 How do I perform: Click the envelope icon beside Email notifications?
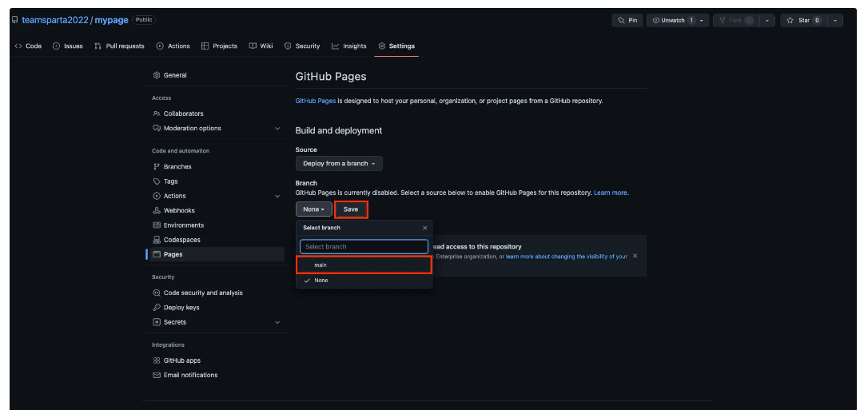pyautogui.click(x=157, y=375)
